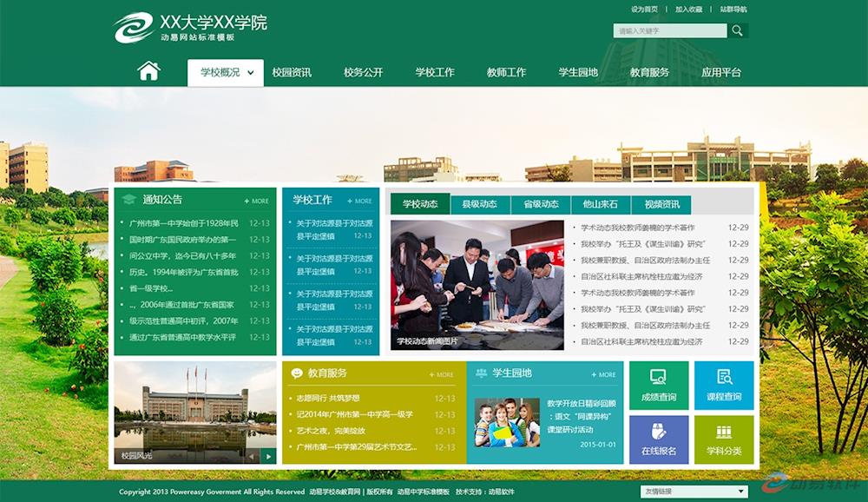Go to the home page icon
Screen dimensions: 868x502
(148, 71)
